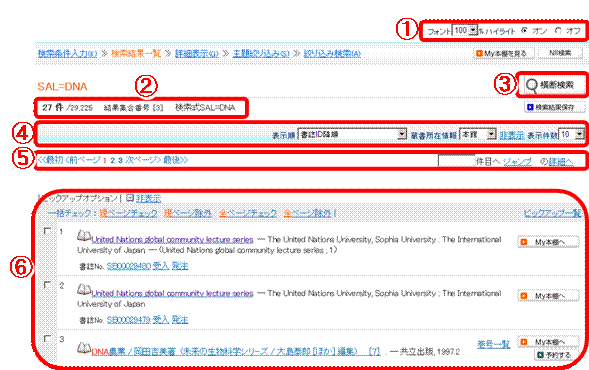Screen dimensions: 589x370
Task: Click 発注 link beside SB00029479
Action: pos(180,320)
